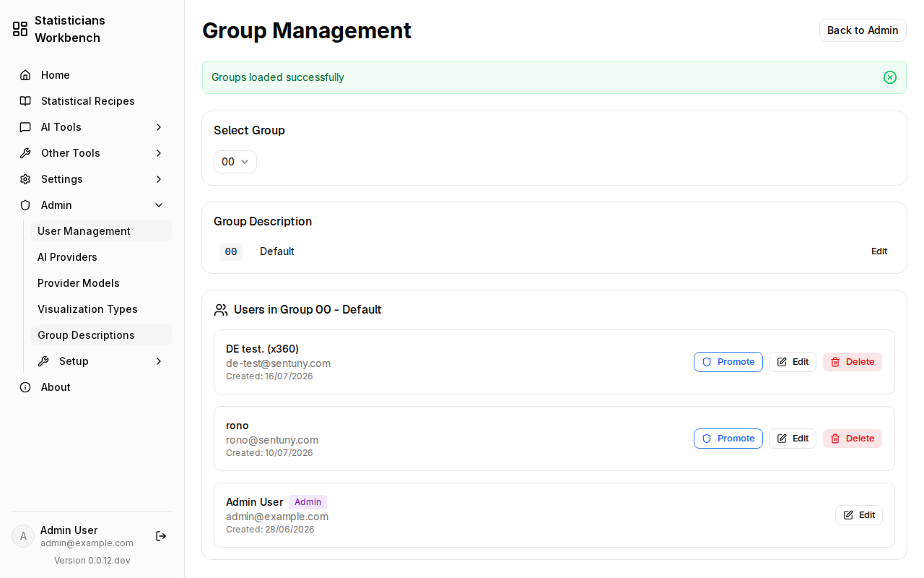Edit user DE test. (x360)
The width and height of the screenshot is (924, 578).
tap(793, 362)
